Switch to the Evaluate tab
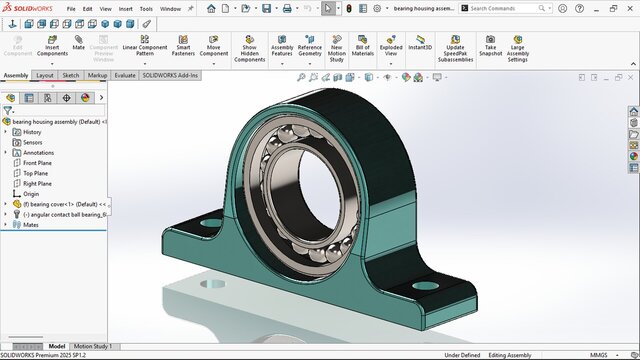Viewport: 640px width, 360px height. [125, 76]
